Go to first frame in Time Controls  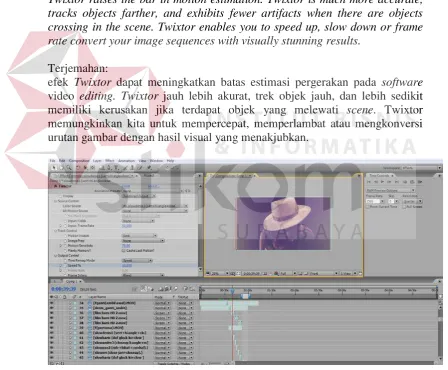point(369,182)
